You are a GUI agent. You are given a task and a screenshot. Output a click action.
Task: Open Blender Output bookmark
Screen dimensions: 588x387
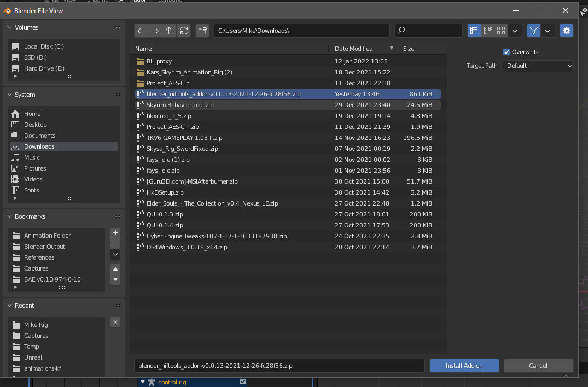pos(56,247)
